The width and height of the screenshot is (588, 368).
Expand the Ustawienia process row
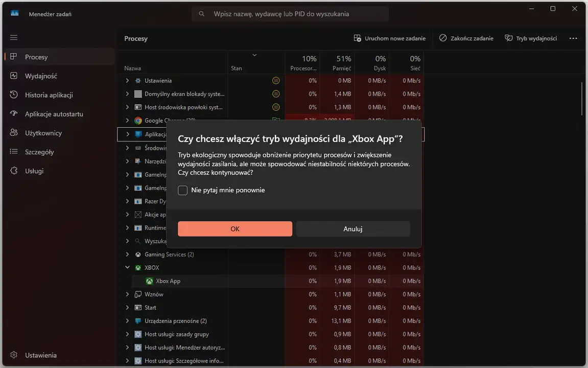127,81
